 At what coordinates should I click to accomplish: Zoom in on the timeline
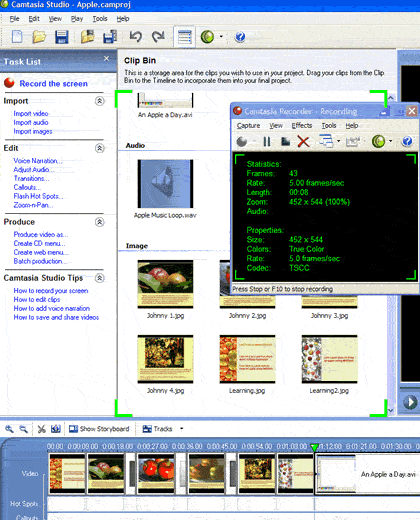(x=9, y=429)
